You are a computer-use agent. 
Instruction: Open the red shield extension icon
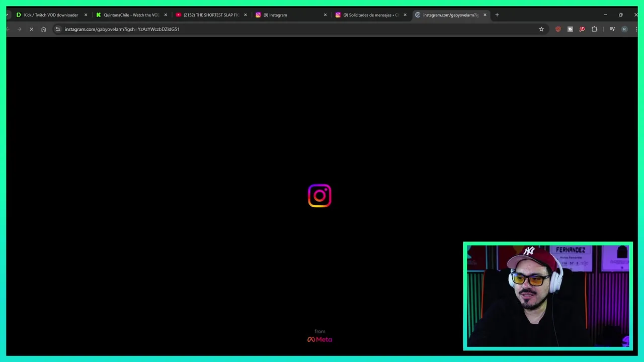[x=558, y=29]
